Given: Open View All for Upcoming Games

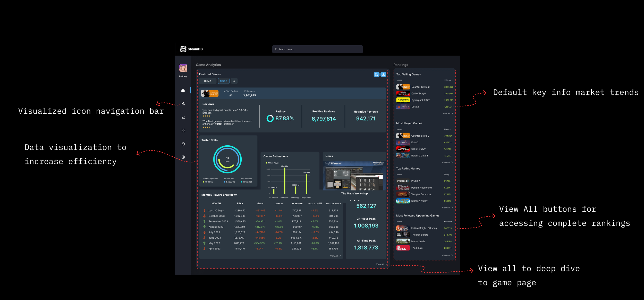Looking at the screenshot, I should 447,255.
